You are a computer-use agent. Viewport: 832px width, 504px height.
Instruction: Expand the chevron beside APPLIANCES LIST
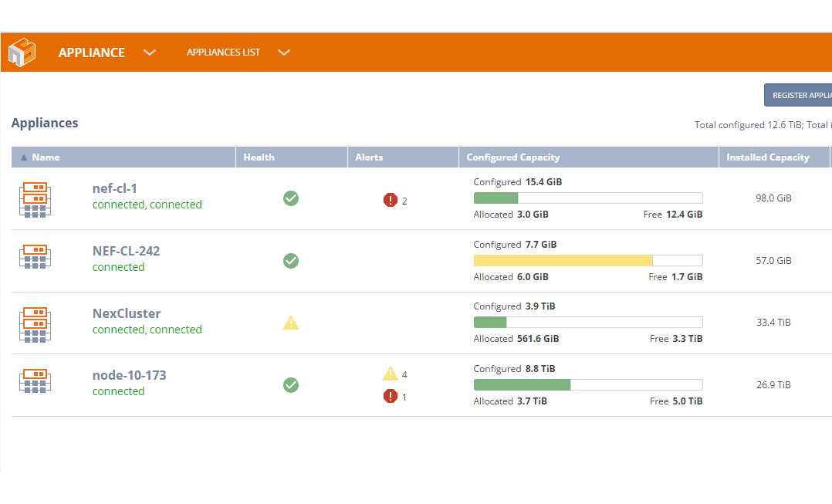pos(284,52)
